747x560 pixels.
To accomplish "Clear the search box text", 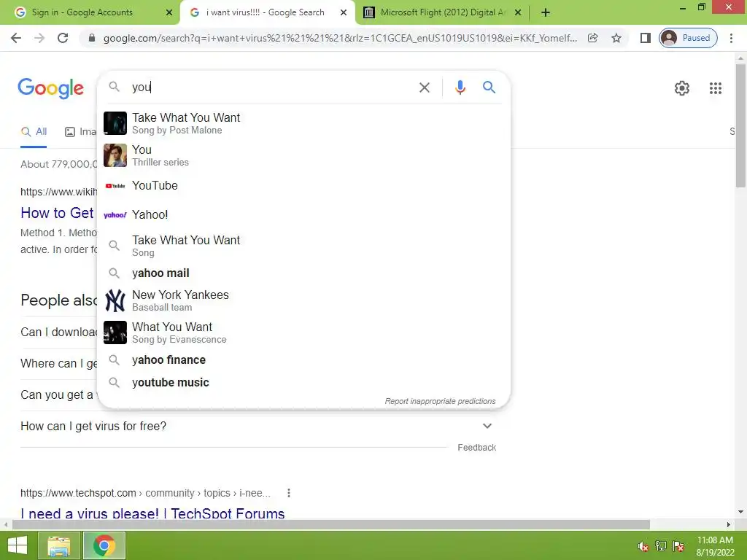I will (424, 87).
